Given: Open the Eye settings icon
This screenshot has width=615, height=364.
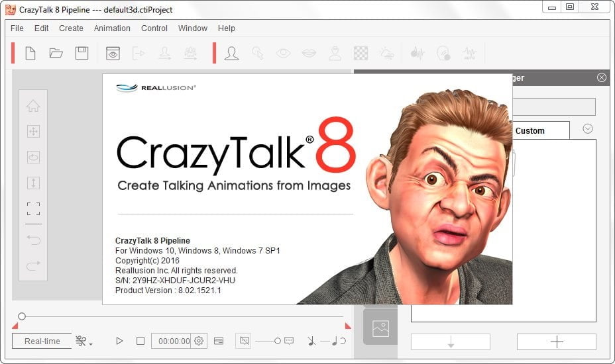Looking at the screenshot, I should click(x=283, y=53).
